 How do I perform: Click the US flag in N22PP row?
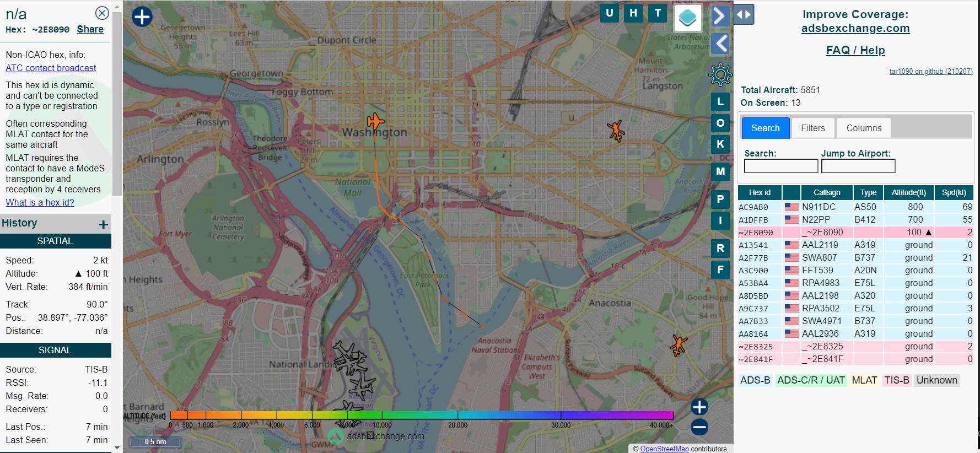point(791,220)
